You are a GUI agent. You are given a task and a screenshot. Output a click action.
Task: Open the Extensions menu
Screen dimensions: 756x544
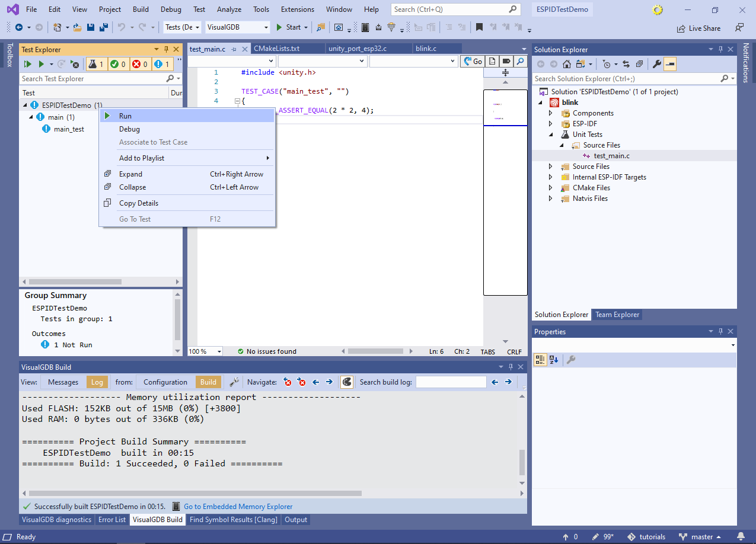(298, 9)
